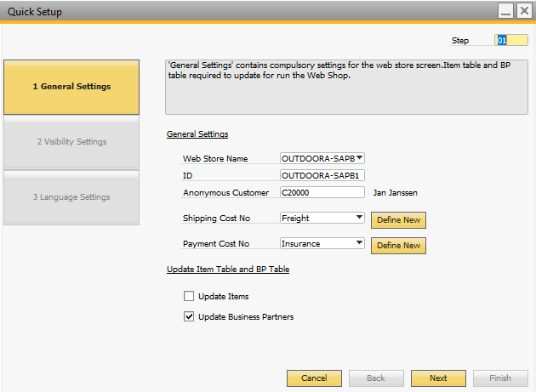This screenshot has height=392, width=536.
Task: Close the Quick Setup dialog
Action: (x=524, y=11)
